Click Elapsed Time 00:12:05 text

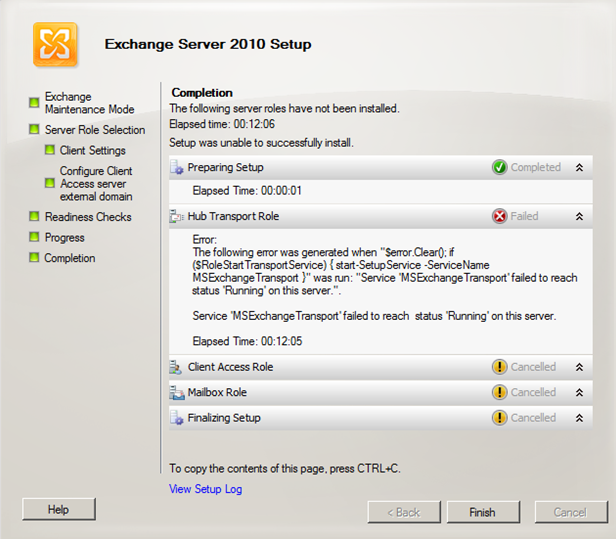[247, 341]
